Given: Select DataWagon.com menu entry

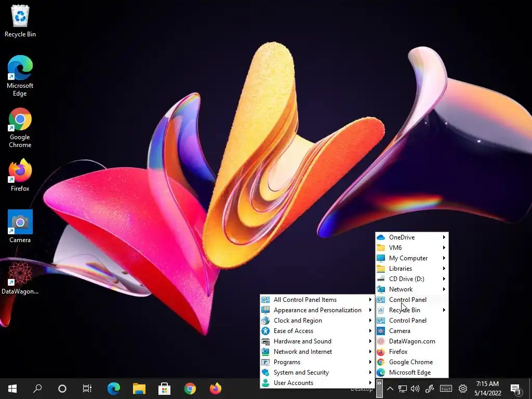Looking at the screenshot, I should [412, 341].
